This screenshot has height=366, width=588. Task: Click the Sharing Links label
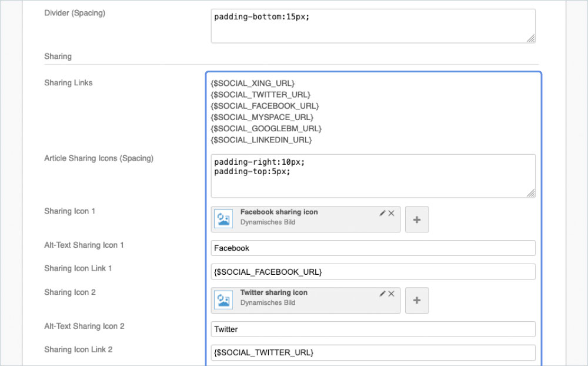(68, 82)
